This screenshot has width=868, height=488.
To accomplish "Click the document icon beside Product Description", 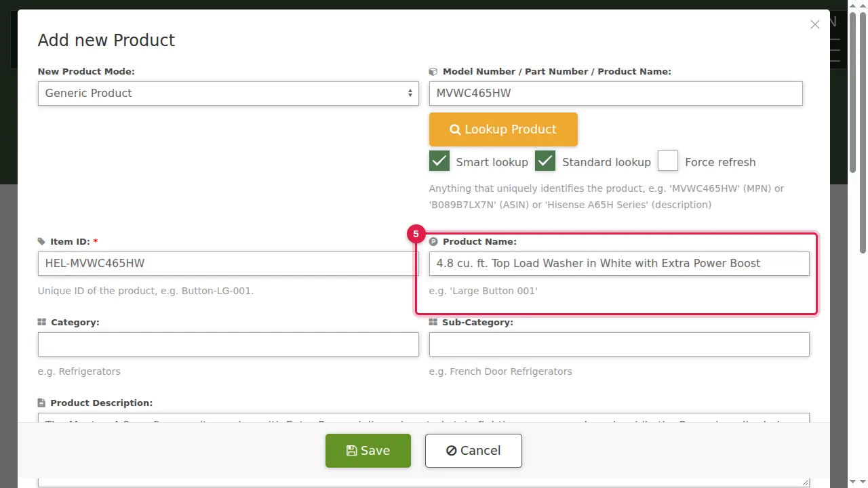I will pyautogui.click(x=41, y=403).
